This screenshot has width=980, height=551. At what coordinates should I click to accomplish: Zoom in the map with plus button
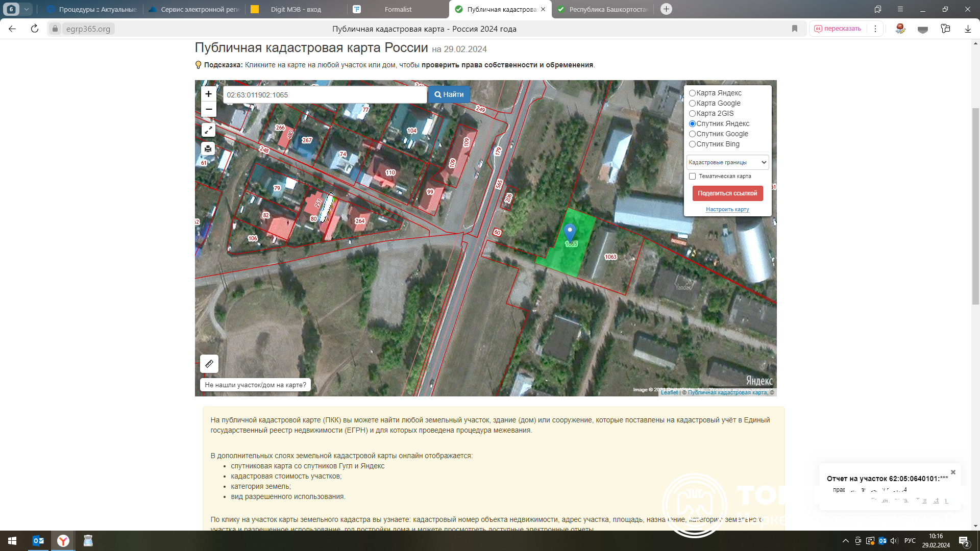[x=208, y=94]
